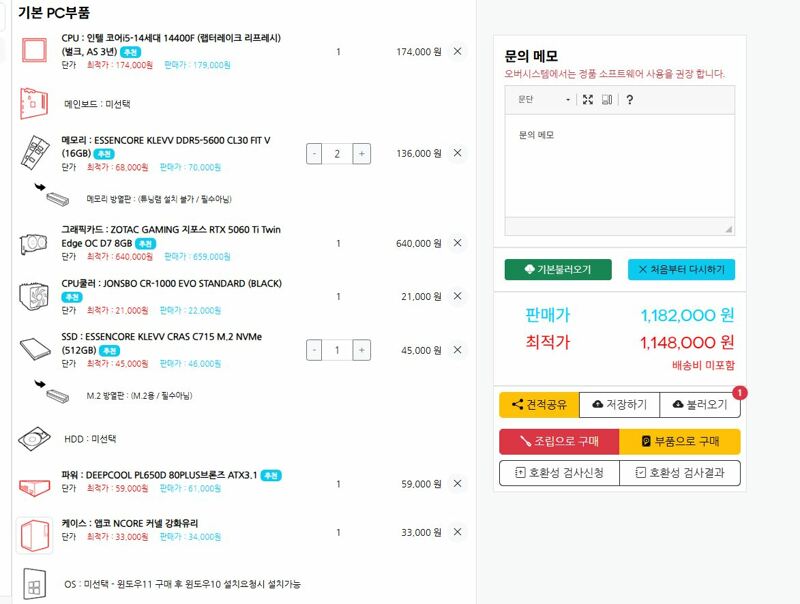Click the memory quantity field showing 2

[337, 154]
